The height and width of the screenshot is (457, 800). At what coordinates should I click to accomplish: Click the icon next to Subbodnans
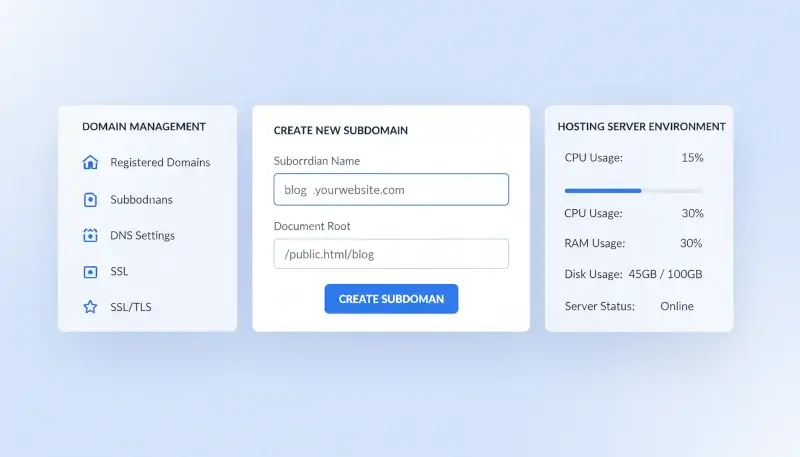pyautogui.click(x=90, y=200)
